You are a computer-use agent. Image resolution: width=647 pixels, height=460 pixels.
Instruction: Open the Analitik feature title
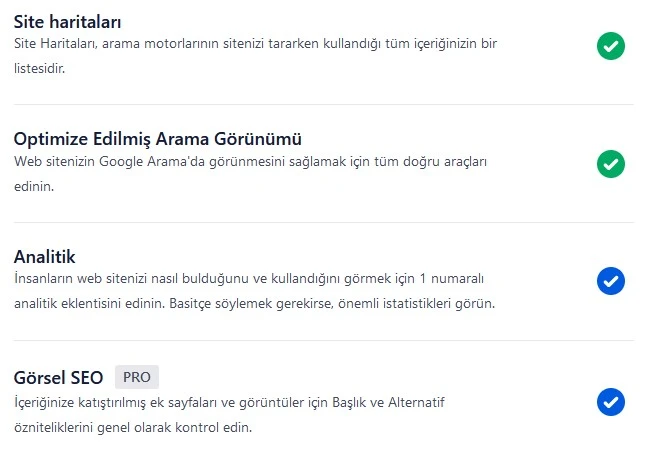coord(45,257)
